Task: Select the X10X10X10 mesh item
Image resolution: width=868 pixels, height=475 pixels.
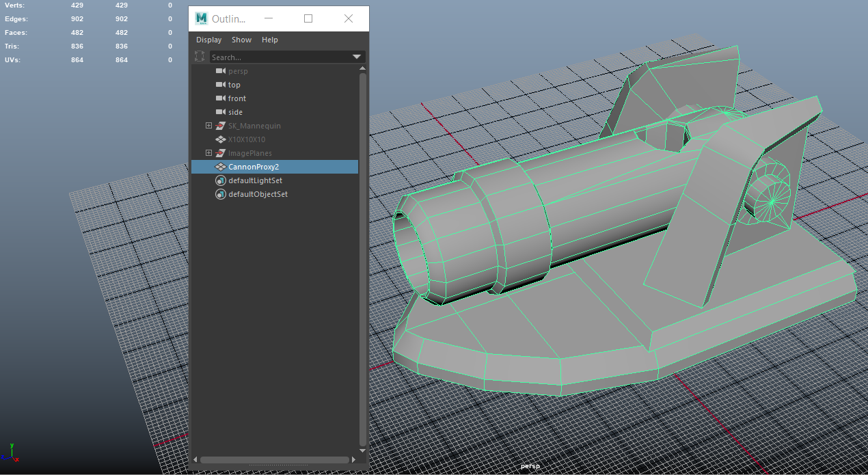Action: coord(247,139)
